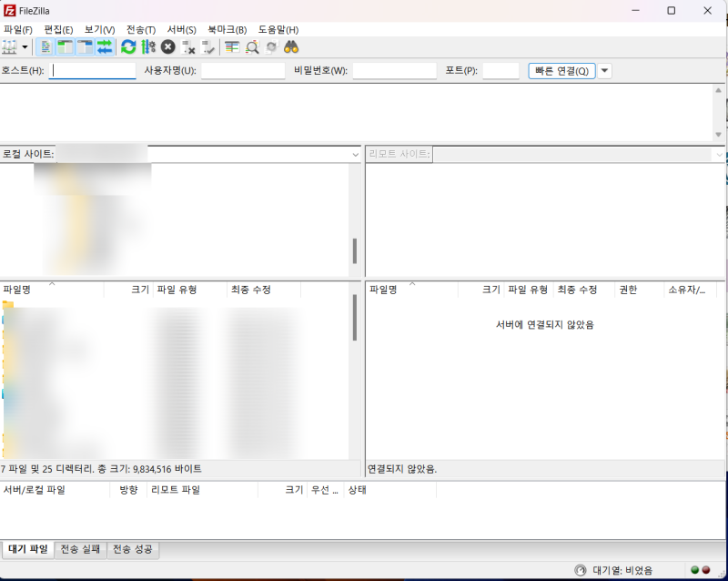Open the local site path dropdown

[x=354, y=154]
